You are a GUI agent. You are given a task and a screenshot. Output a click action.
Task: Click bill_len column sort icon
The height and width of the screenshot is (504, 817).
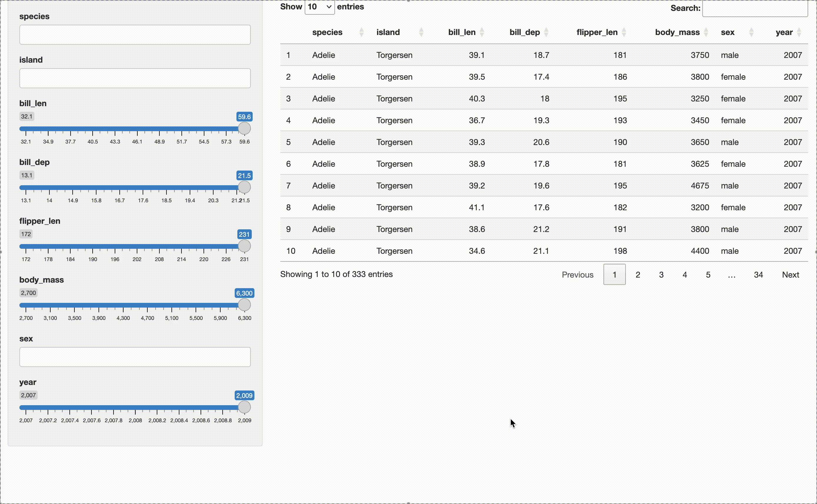[x=482, y=32]
